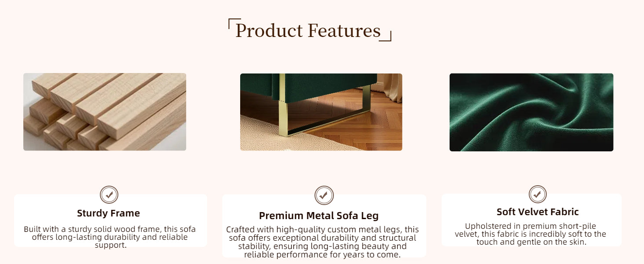Viewport: 644px width, 264px height.
Task: Click the 'Premium Metal Sofa Leg' heading
Action: point(318,216)
